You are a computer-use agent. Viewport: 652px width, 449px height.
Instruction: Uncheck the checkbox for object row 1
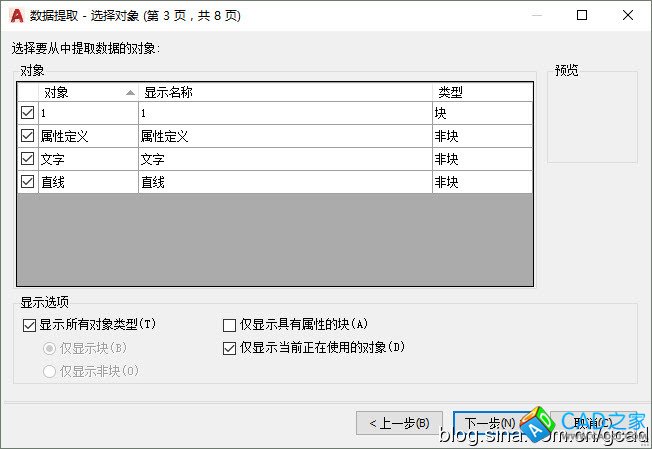(x=27, y=113)
